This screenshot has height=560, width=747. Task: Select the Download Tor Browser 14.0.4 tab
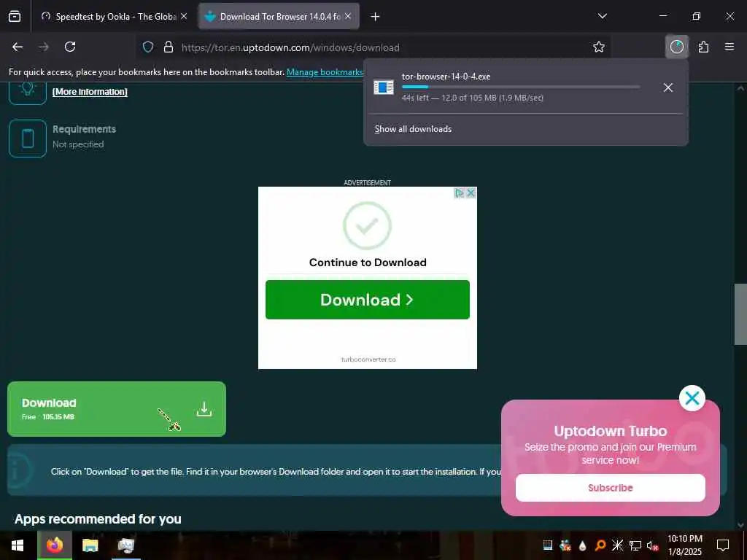[x=279, y=16]
